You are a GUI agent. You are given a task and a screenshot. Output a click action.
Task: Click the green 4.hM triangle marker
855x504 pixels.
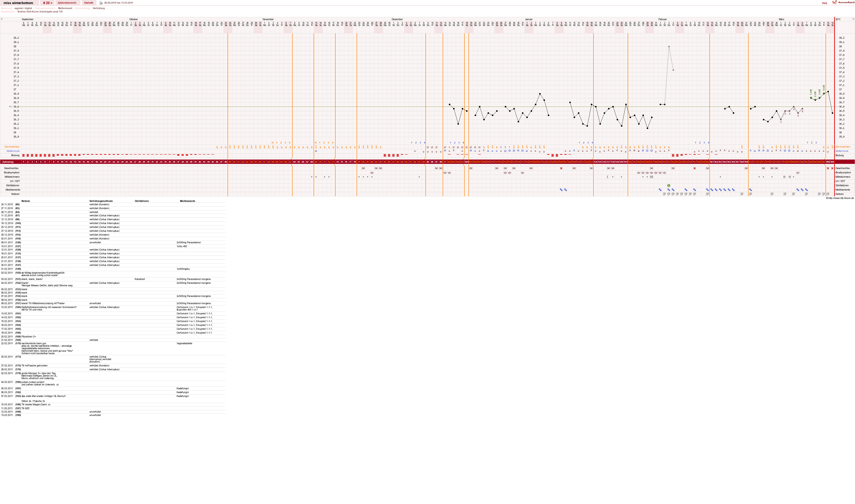pyautogui.click(x=824, y=94)
